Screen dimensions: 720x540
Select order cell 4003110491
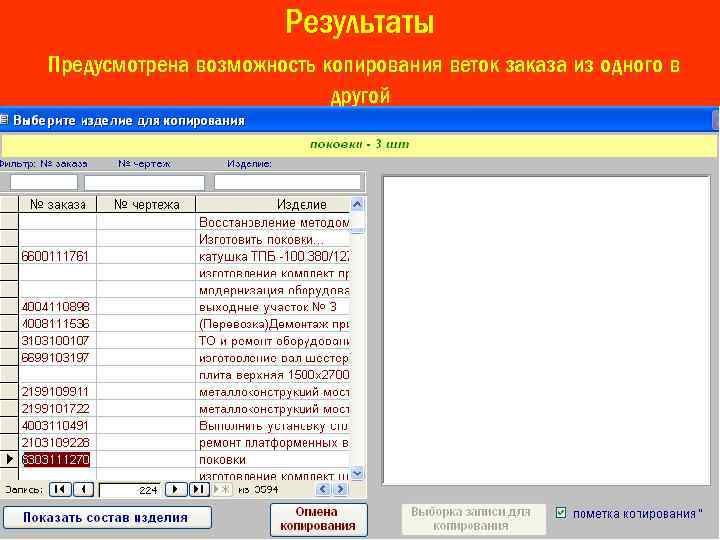click(57, 426)
